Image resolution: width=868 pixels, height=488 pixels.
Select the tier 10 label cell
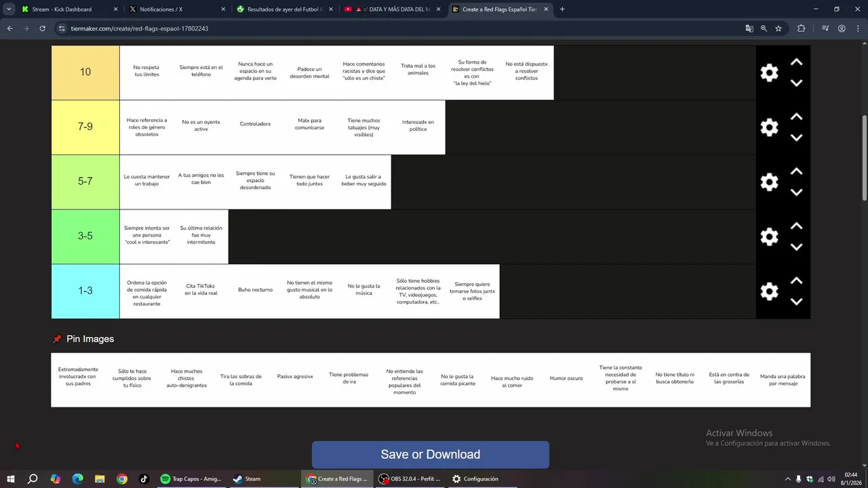85,73
